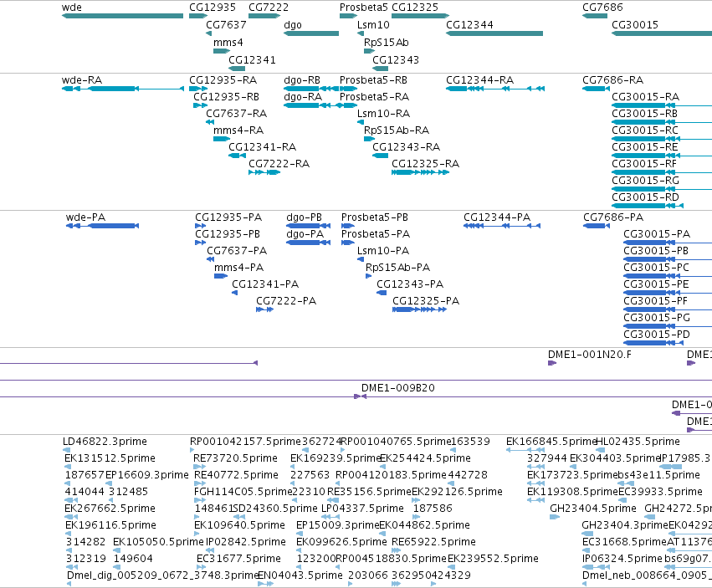Open the Lsm10-RA transcript label
712x588 pixels.
coord(384,114)
